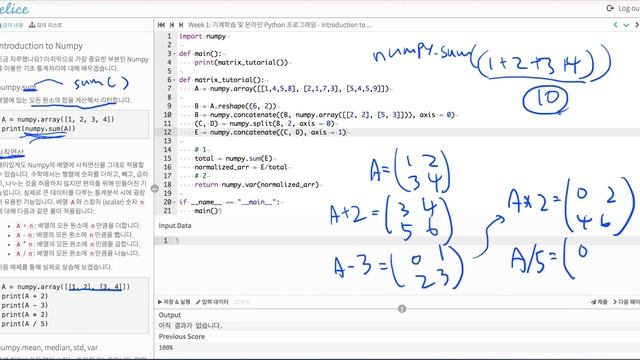Image resolution: width=640 pixels, height=360 pixels.
Task: Click the right chevron at top right
Action: tap(636, 25)
